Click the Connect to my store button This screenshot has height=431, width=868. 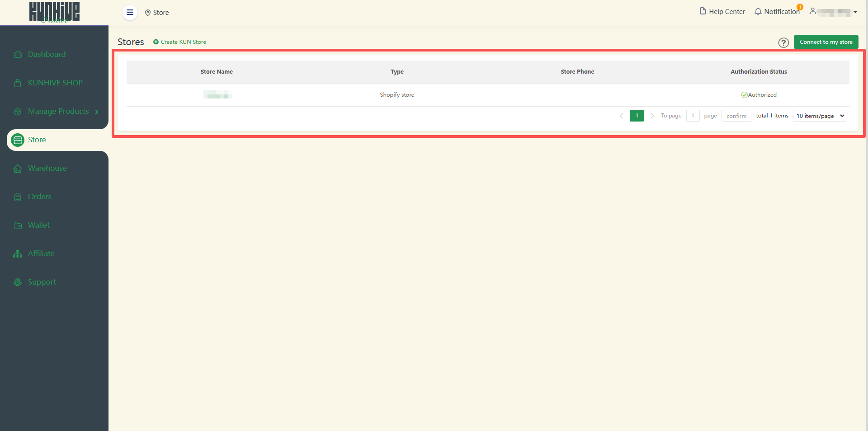826,42
